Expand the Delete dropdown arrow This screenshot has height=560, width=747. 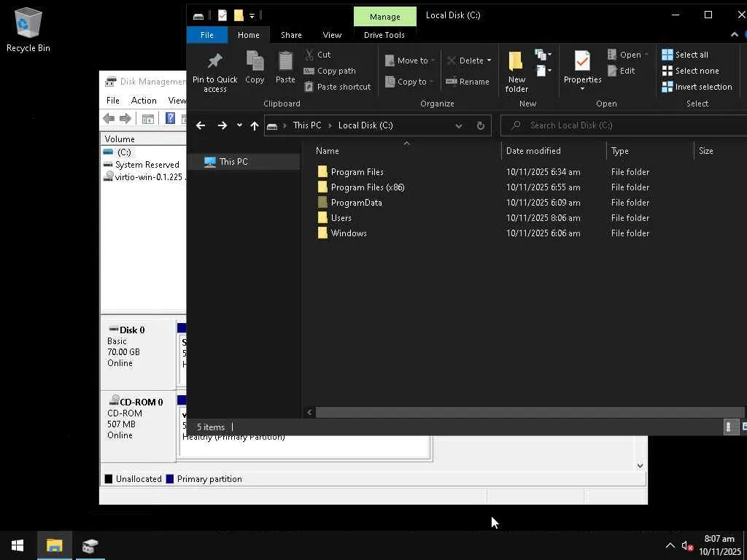[489, 61]
